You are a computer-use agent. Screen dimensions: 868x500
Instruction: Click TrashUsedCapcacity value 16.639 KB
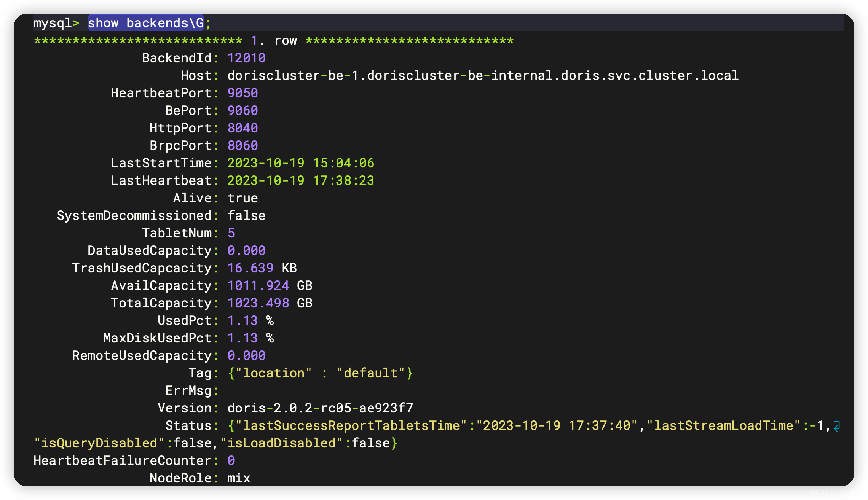tap(262, 268)
